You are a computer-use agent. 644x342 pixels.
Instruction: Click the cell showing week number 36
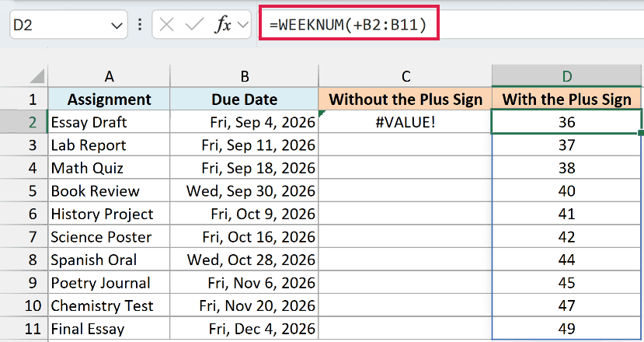coord(566,122)
